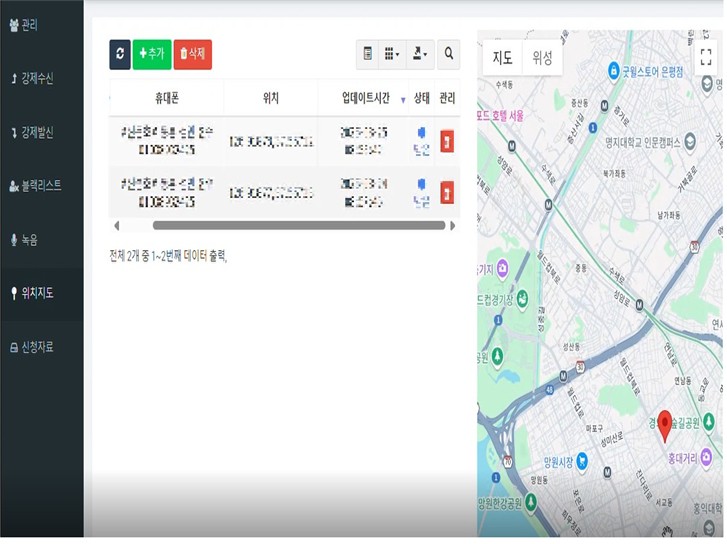Click the red 삭제 button
The width and height of the screenshot is (727, 544).
coord(193,54)
